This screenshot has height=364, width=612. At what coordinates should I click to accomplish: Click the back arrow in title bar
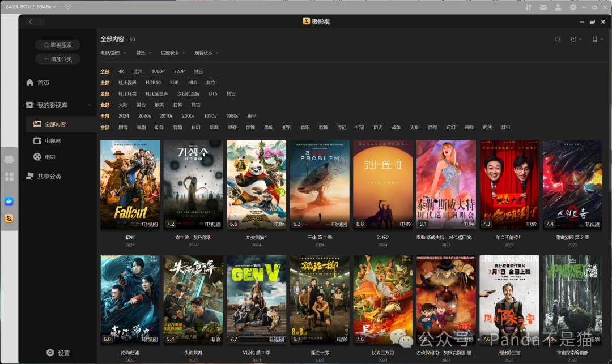pyautogui.click(x=31, y=22)
